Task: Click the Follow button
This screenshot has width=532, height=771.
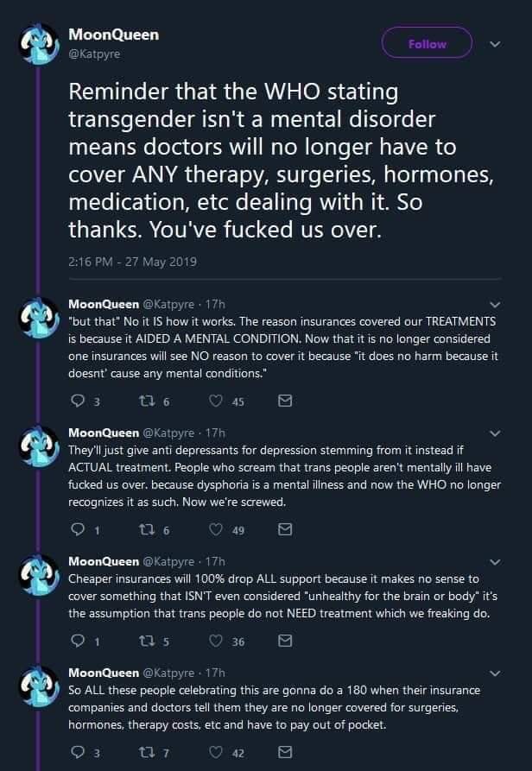Action: 427,44
